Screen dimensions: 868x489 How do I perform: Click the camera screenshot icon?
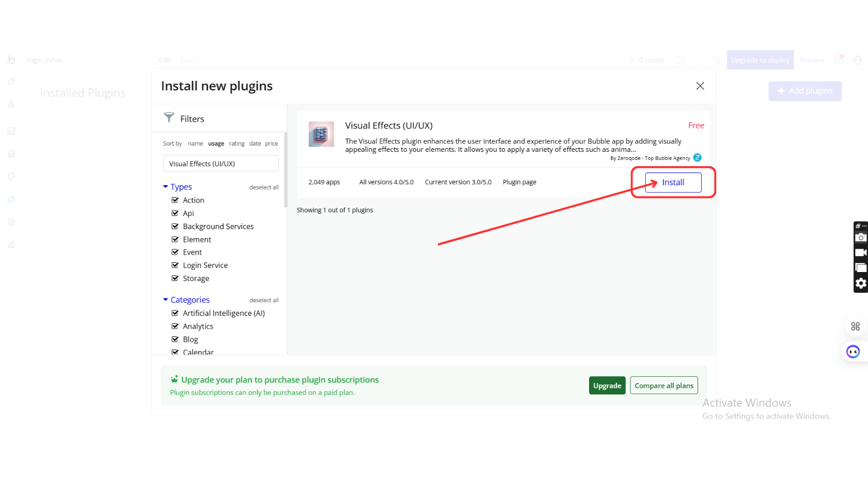pos(861,238)
